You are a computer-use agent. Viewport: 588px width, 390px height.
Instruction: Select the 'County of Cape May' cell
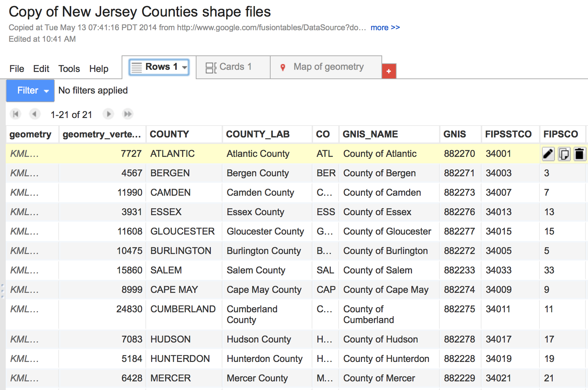[389, 290]
